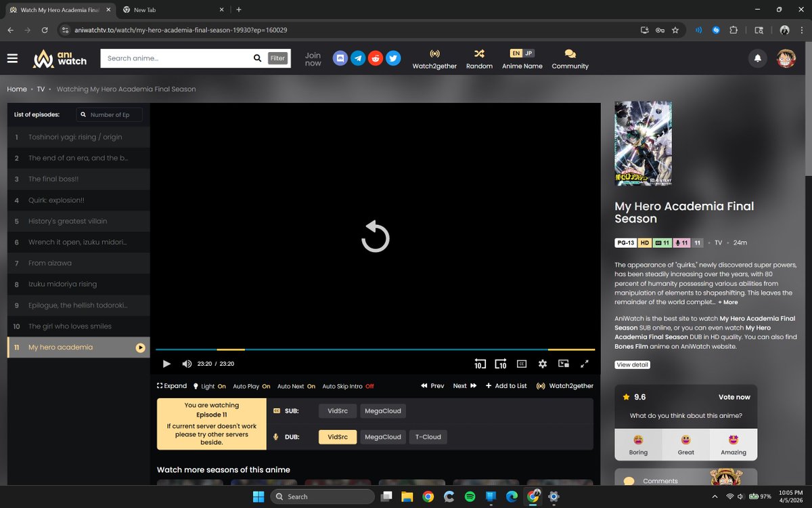Enable picture-in-picture mode

(x=564, y=364)
